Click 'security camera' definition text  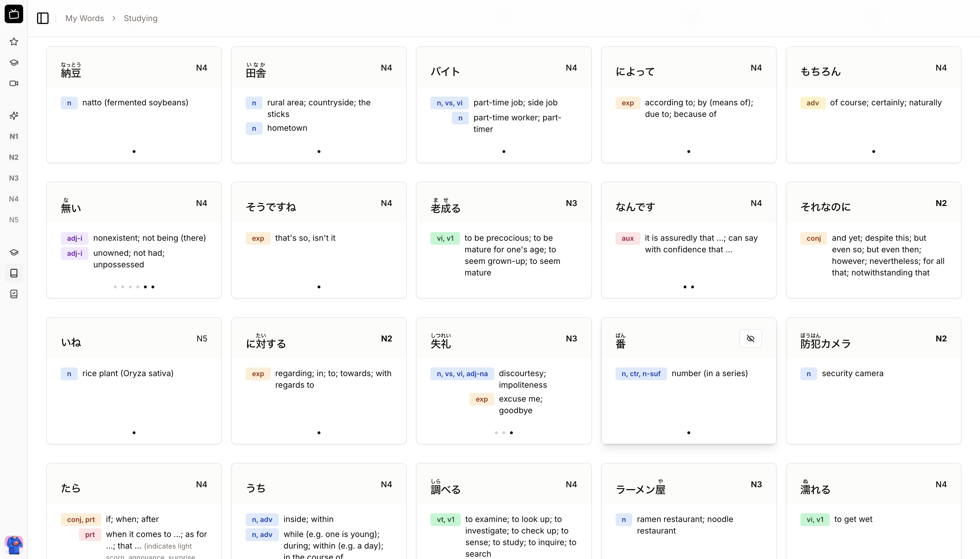click(x=852, y=373)
